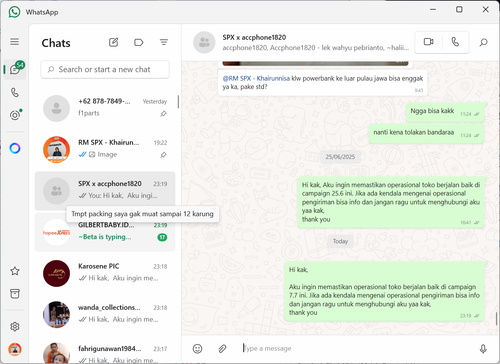Click the GILBERTBABY.ID Shopee avatar
This screenshot has width=500, height=364.
tap(56, 232)
